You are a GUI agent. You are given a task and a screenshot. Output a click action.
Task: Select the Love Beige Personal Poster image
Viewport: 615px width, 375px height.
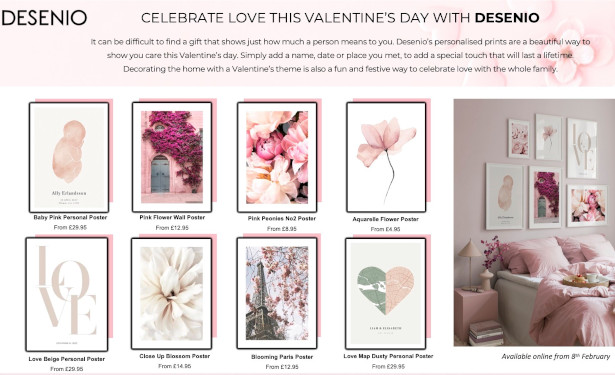67,294
